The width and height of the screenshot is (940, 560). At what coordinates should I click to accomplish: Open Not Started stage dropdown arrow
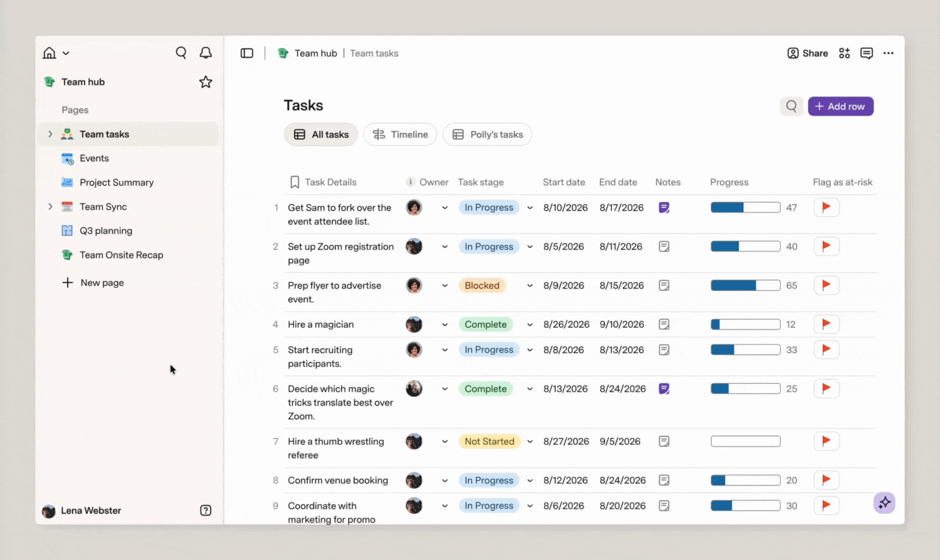coord(530,441)
